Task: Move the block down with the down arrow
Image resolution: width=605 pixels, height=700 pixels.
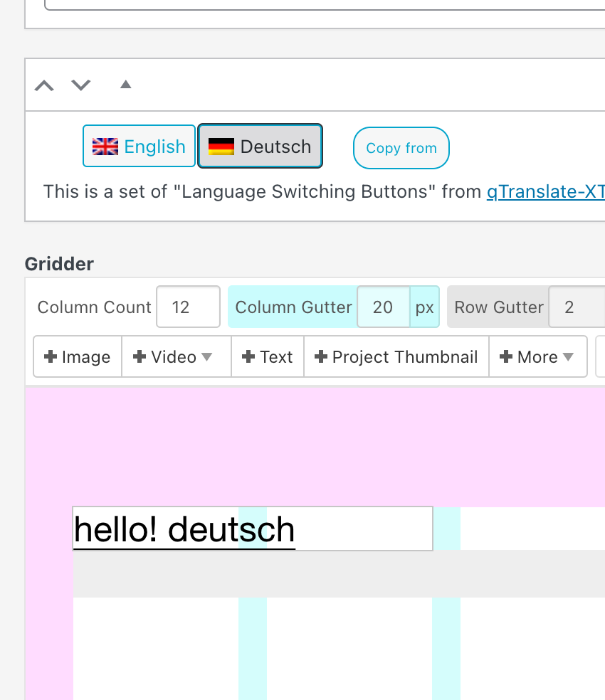Action: click(x=81, y=85)
